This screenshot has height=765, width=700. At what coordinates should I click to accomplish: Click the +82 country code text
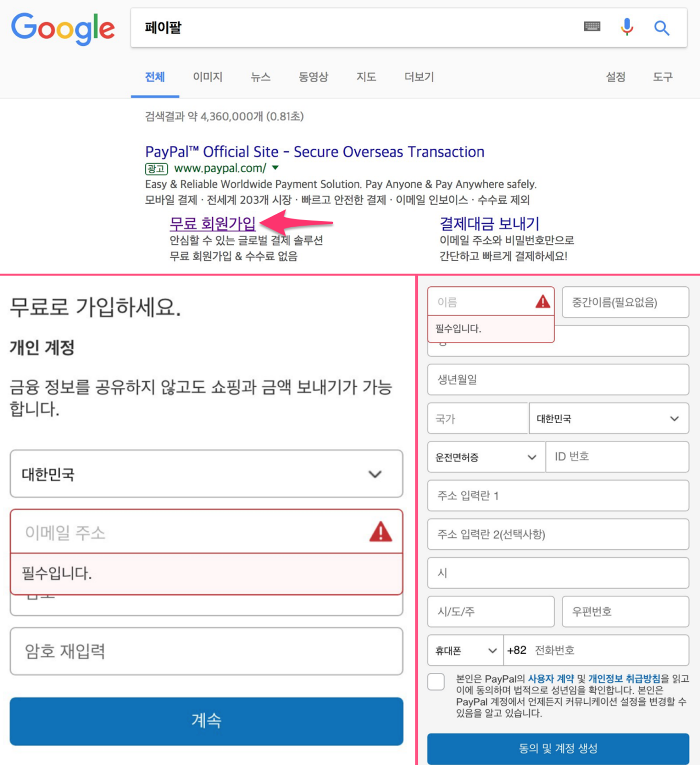tap(517, 650)
